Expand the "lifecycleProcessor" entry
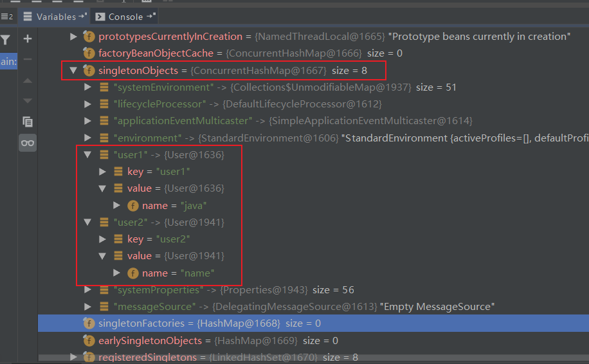The image size is (589, 364). (x=87, y=104)
